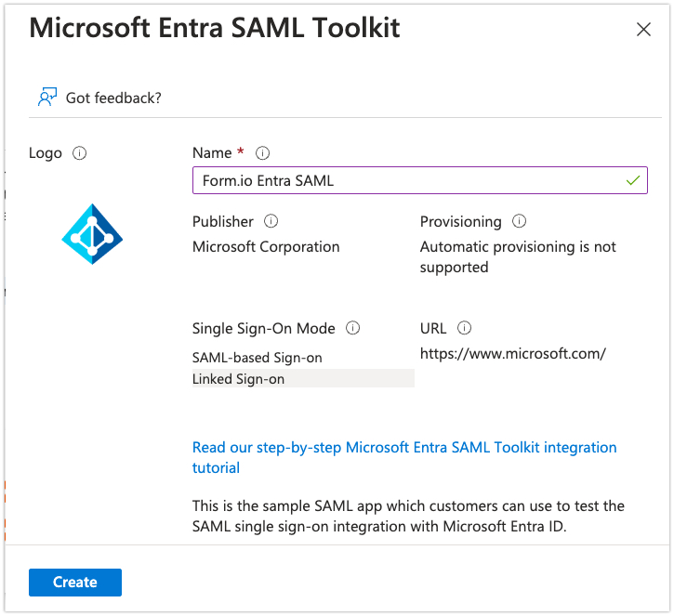This screenshot has width=674, height=616.
Task: Click the Got feedback person icon
Action: 47,97
